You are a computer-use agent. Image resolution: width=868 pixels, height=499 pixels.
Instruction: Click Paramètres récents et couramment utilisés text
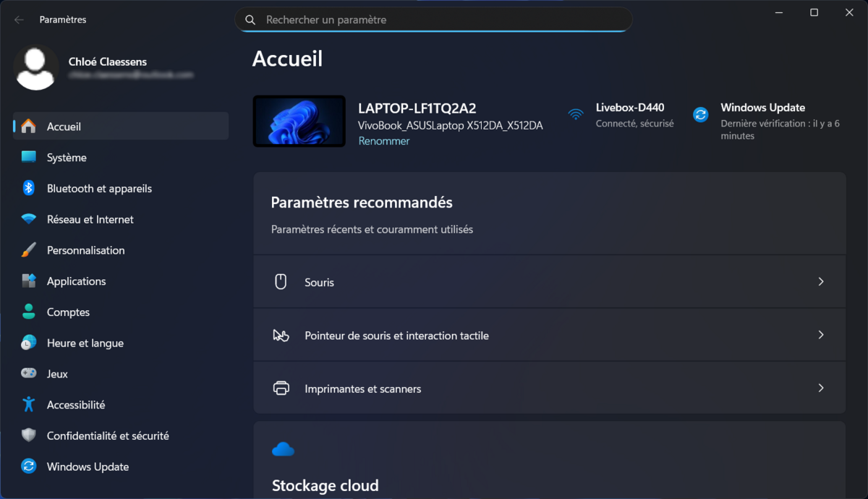click(x=372, y=229)
